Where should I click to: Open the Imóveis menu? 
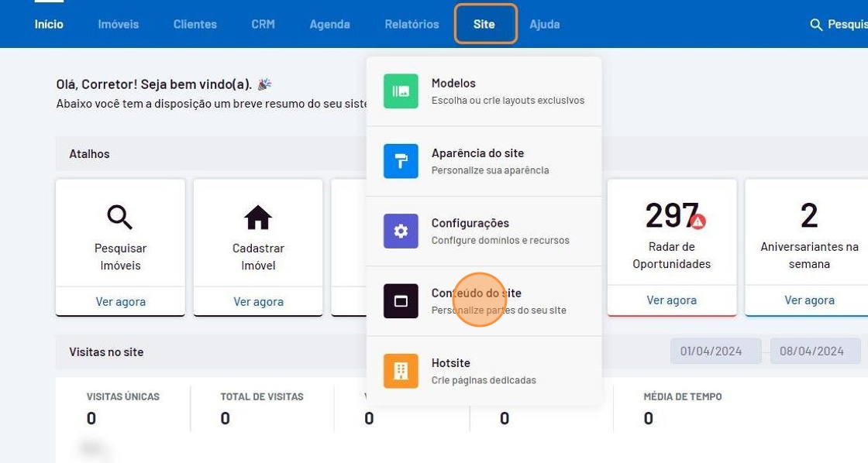118,24
